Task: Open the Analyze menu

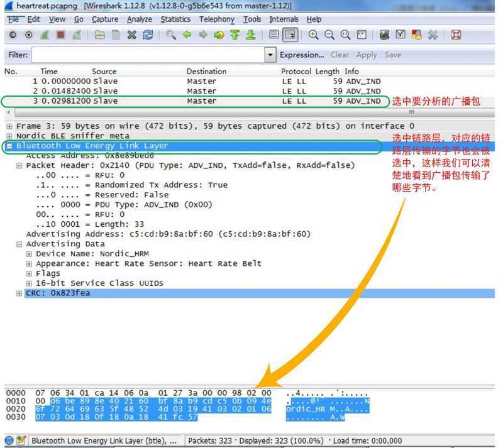Action: [x=139, y=19]
